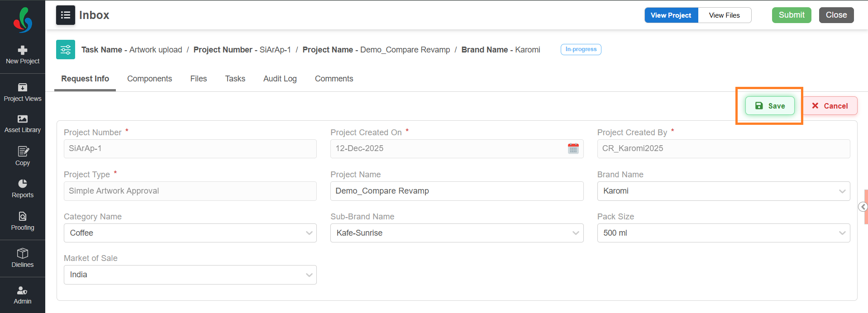Open the Admin user icon
Image resolution: width=868 pixels, height=313 pixels.
coord(22,290)
